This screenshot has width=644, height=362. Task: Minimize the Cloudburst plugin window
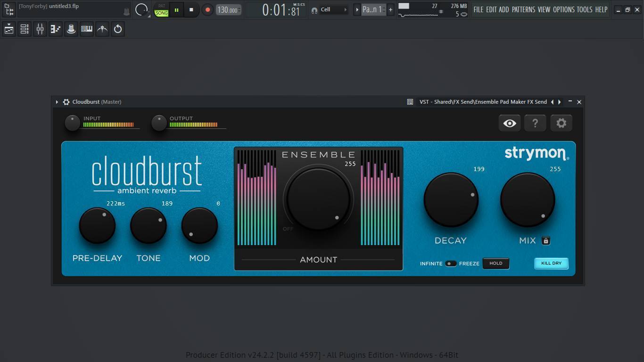point(570,101)
